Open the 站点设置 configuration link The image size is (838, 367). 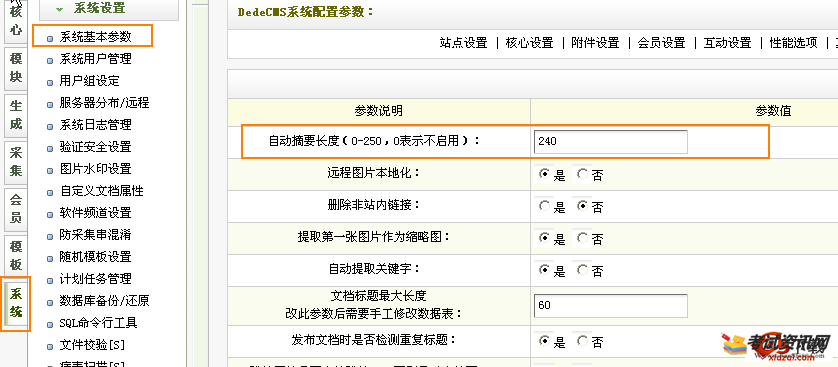[x=463, y=43]
